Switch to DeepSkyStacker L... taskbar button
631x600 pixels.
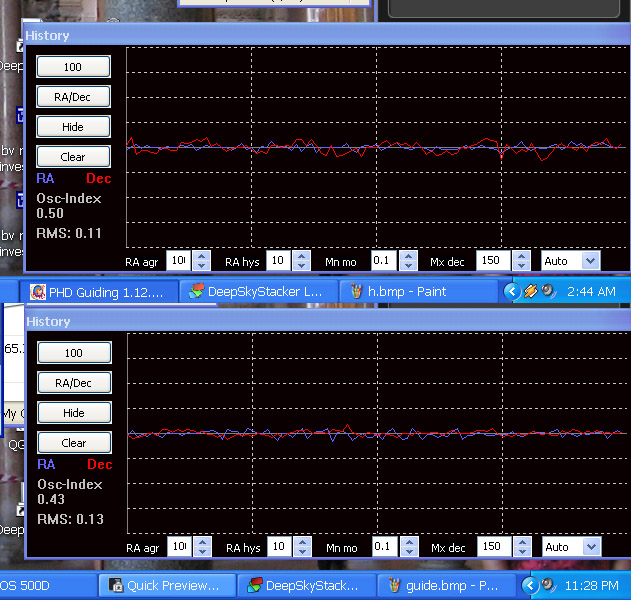coord(258,292)
